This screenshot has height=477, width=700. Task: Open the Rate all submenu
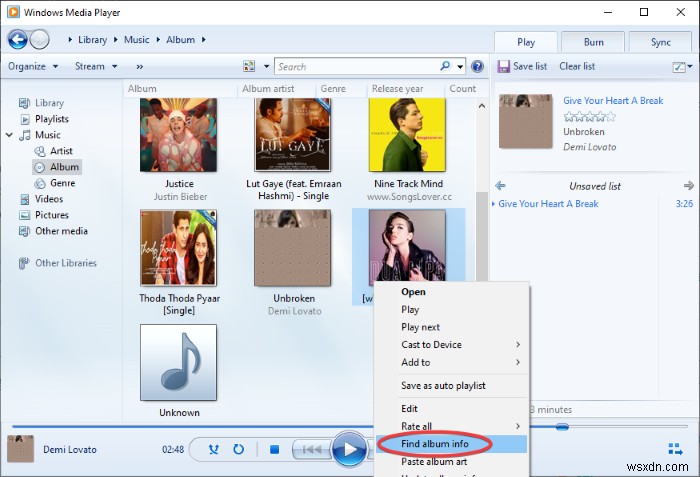tap(451, 426)
